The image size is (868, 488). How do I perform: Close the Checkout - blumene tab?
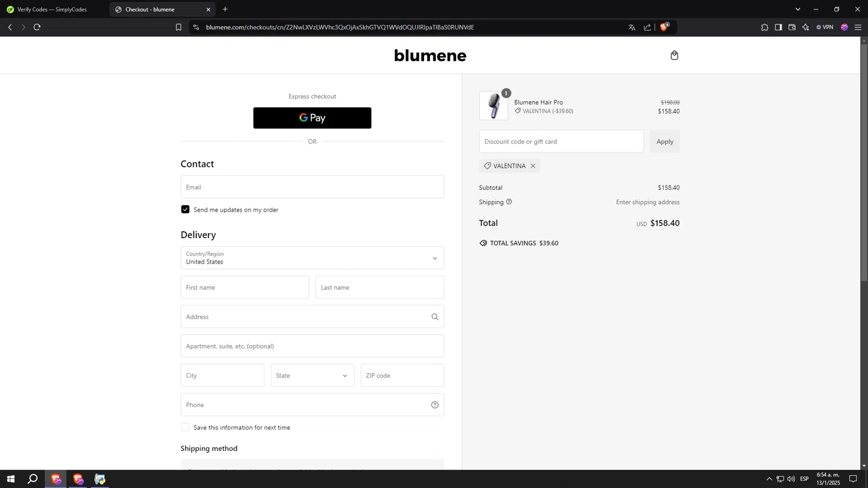pyautogui.click(x=208, y=9)
